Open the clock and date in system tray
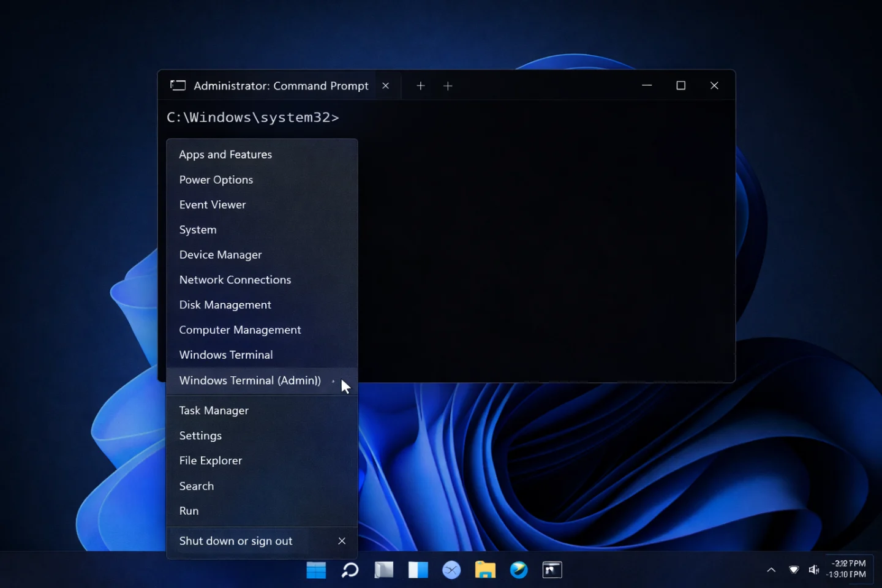 coord(848,569)
